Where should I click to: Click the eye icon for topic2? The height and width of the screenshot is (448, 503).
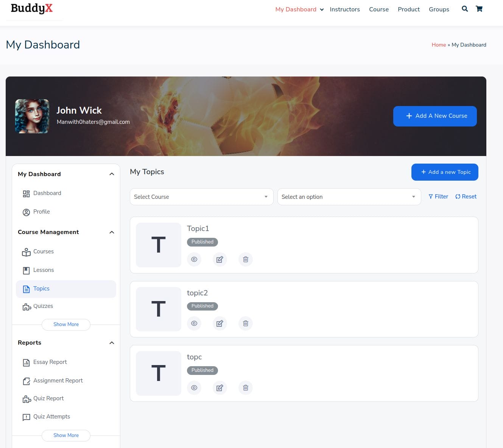pyautogui.click(x=194, y=323)
